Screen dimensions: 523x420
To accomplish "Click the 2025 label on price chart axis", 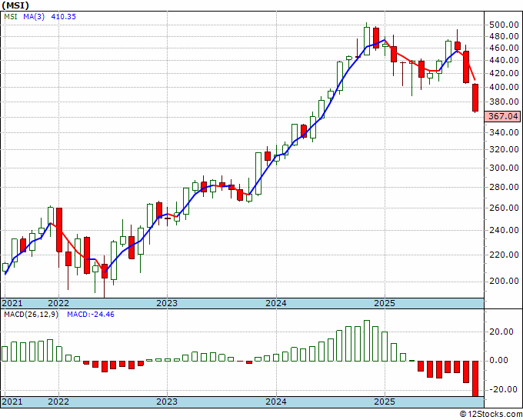I will click(385, 303).
